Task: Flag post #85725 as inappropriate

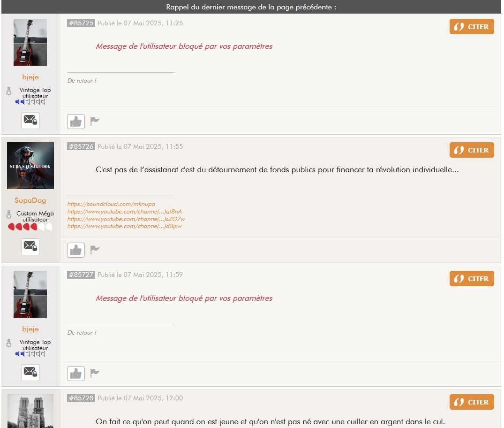Action: click(95, 121)
